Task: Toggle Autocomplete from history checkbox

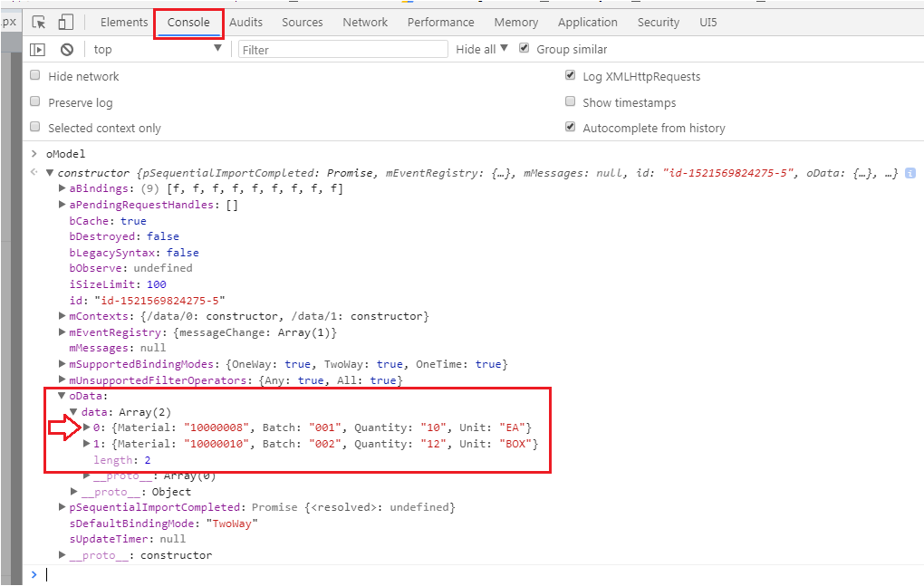Action: (570, 127)
